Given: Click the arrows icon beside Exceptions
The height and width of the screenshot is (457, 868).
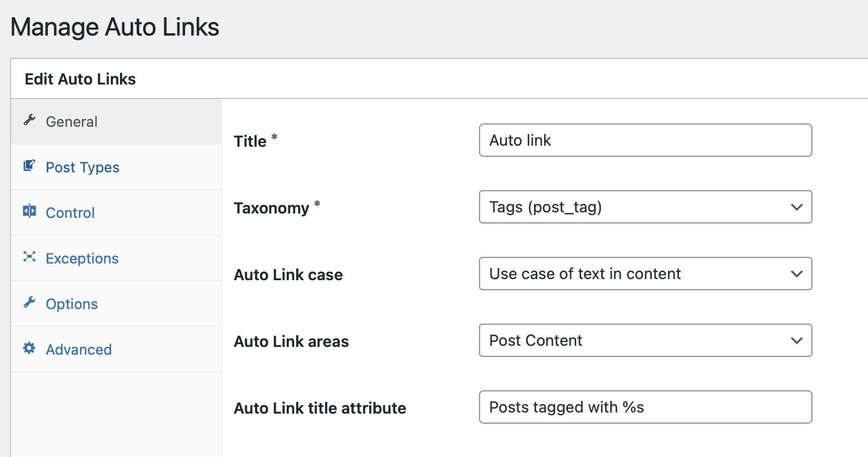Looking at the screenshot, I should coord(29,257).
